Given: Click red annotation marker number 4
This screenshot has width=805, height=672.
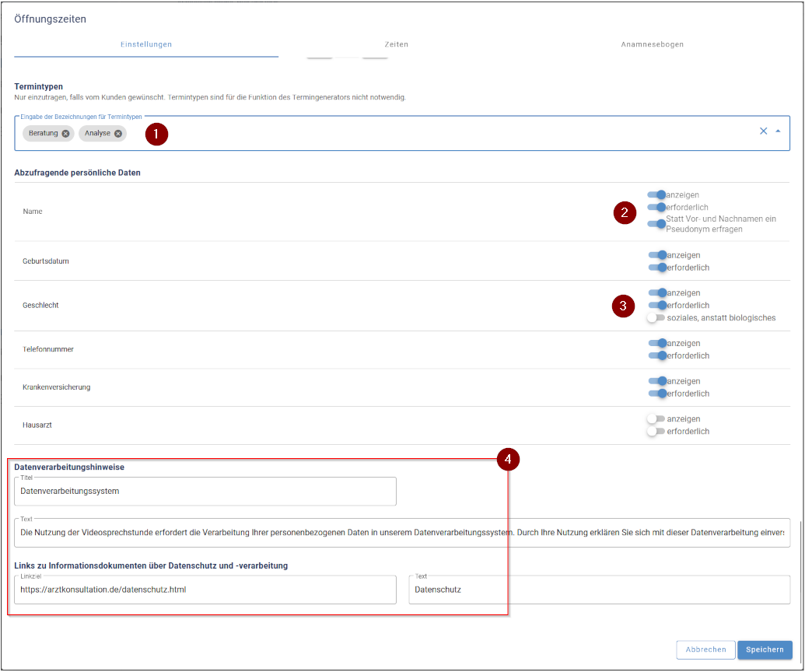Looking at the screenshot, I should (x=507, y=460).
